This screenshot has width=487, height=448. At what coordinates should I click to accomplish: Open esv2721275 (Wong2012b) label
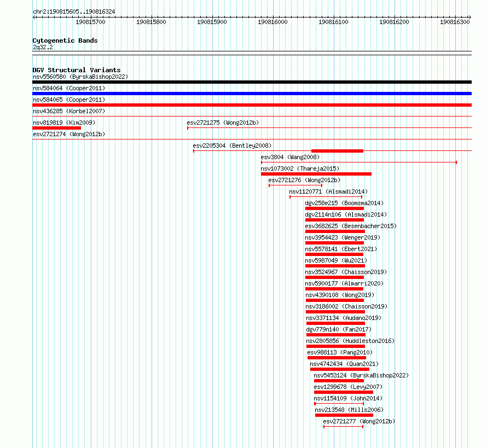(223, 123)
